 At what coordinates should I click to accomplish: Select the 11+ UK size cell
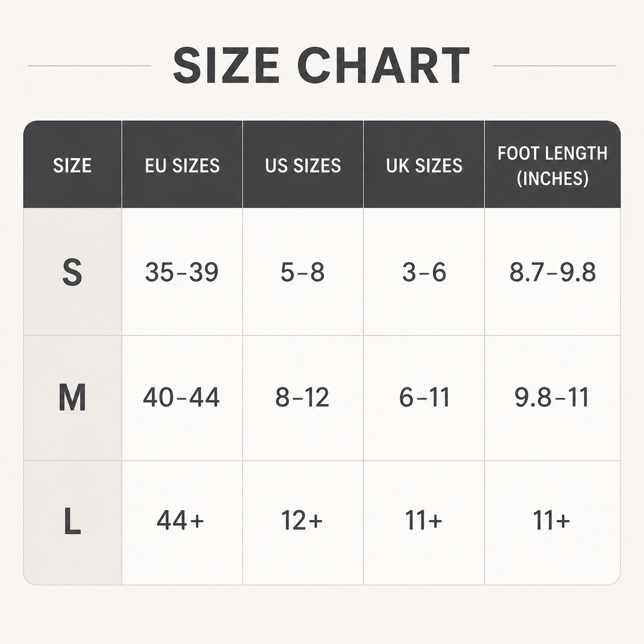[424, 521]
